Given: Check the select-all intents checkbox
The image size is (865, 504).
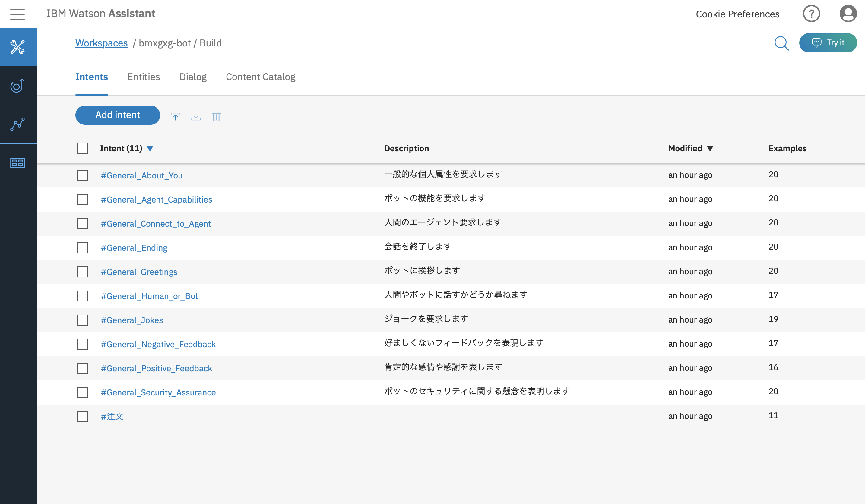Looking at the screenshot, I should point(82,148).
